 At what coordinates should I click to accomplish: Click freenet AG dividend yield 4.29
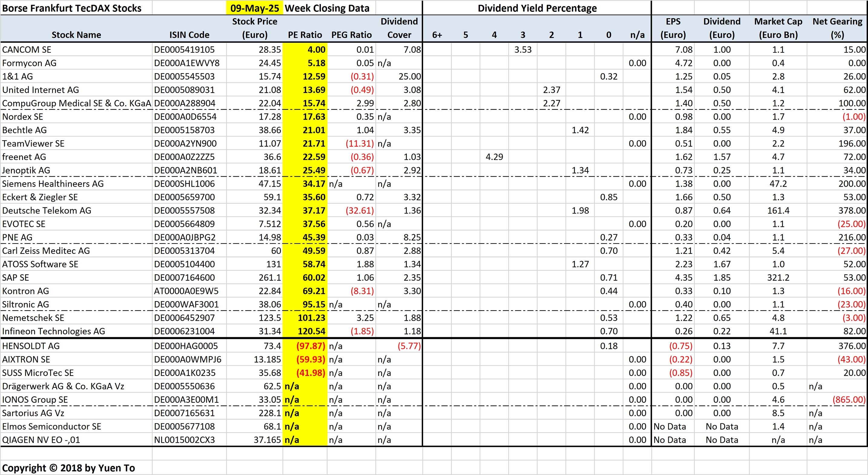click(494, 157)
